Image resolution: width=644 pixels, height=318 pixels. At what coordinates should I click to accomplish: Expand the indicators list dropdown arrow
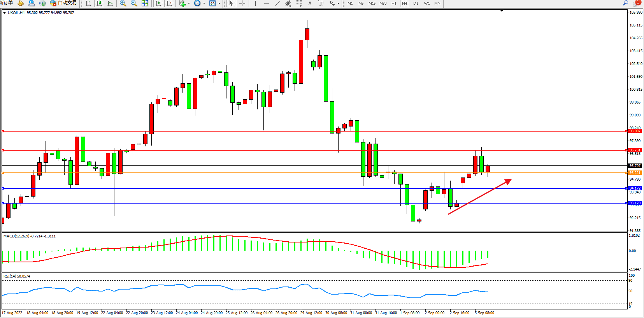point(189,4)
